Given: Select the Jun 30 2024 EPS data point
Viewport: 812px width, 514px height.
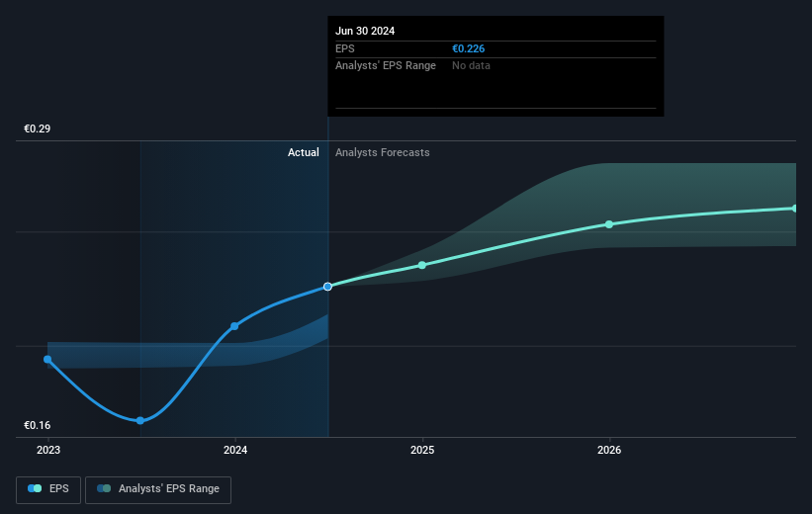Looking at the screenshot, I should point(327,287).
